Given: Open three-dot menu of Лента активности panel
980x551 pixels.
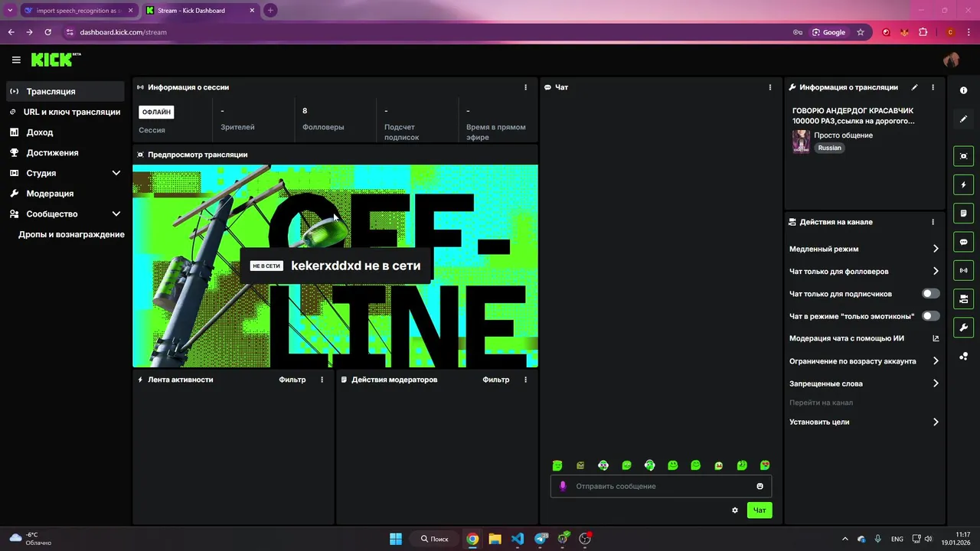Looking at the screenshot, I should (x=322, y=380).
